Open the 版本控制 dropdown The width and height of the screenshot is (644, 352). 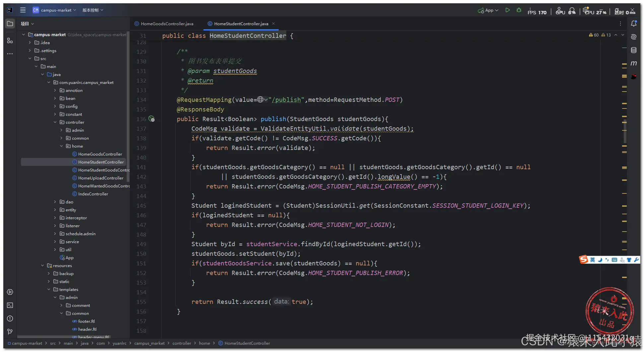point(93,10)
